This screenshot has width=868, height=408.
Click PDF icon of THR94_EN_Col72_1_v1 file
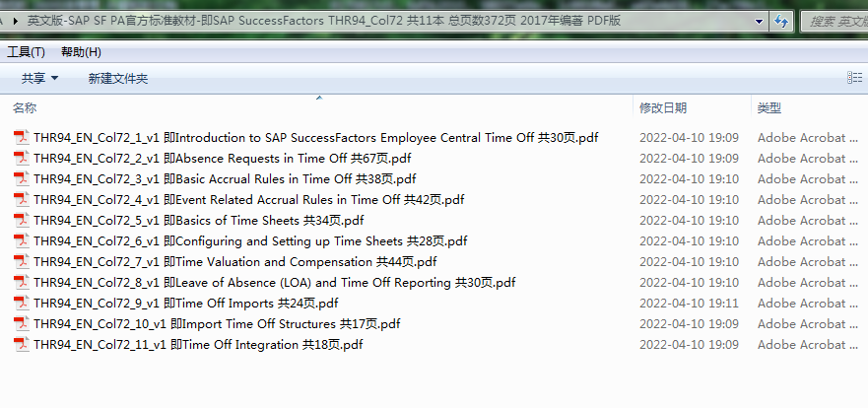click(x=22, y=137)
